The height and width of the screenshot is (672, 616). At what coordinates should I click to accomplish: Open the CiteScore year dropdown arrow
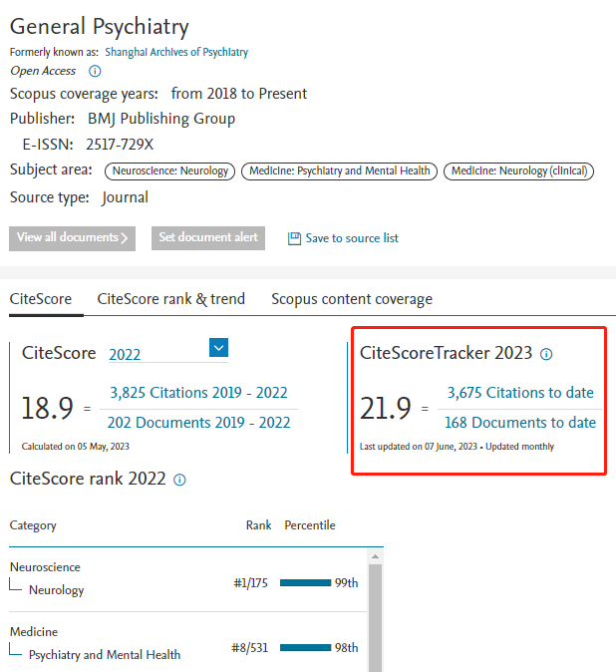219,347
